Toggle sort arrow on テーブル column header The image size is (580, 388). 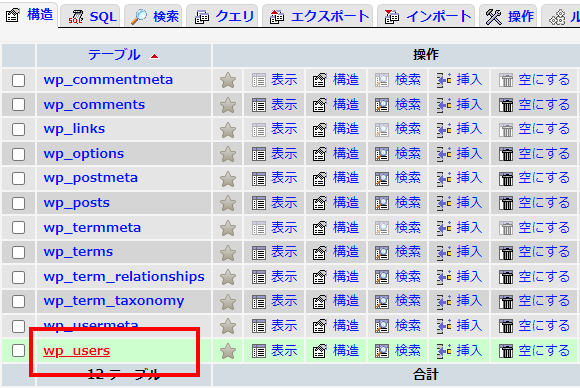154,56
